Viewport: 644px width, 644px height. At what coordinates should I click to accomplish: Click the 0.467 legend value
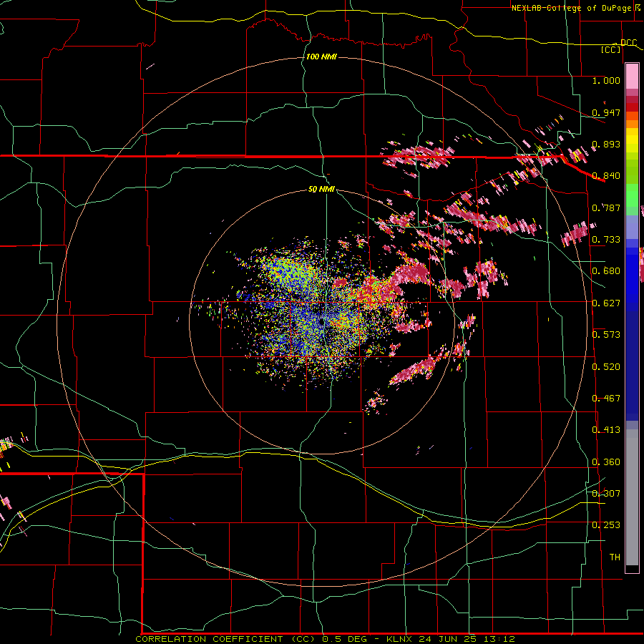pyautogui.click(x=606, y=399)
